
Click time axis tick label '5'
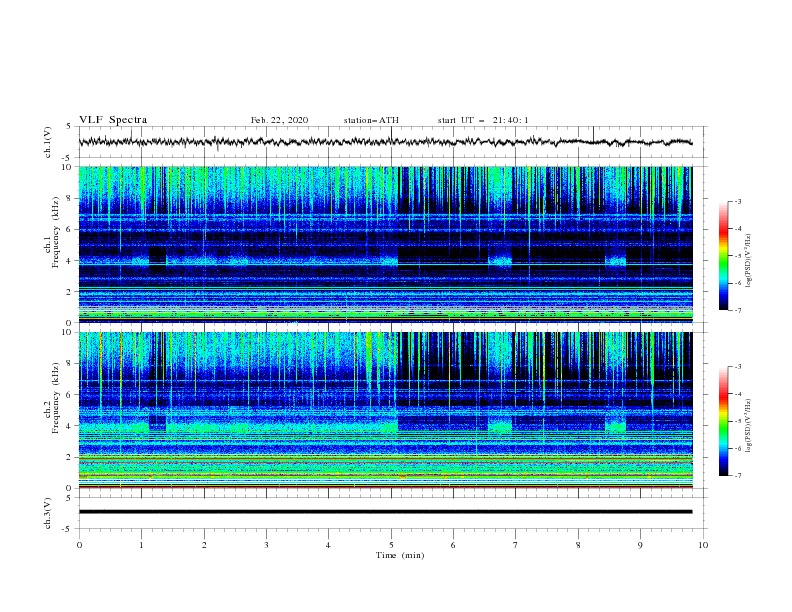pyautogui.click(x=391, y=545)
